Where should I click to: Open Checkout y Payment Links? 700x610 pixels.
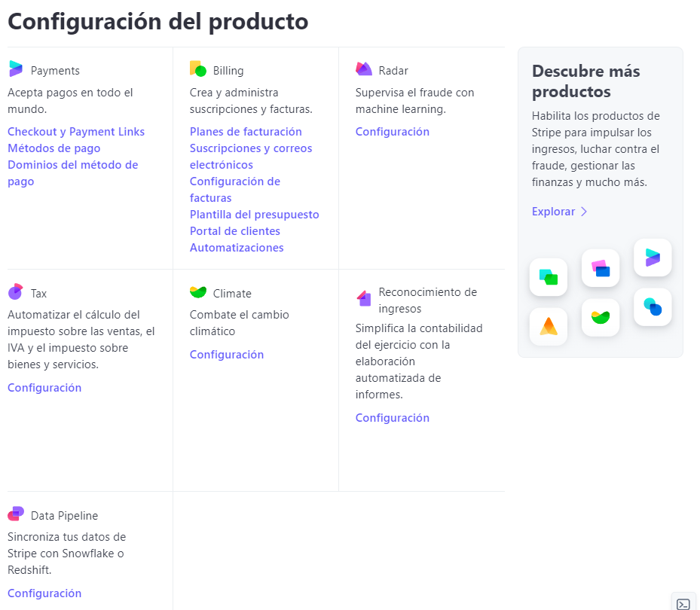click(x=76, y=132)
